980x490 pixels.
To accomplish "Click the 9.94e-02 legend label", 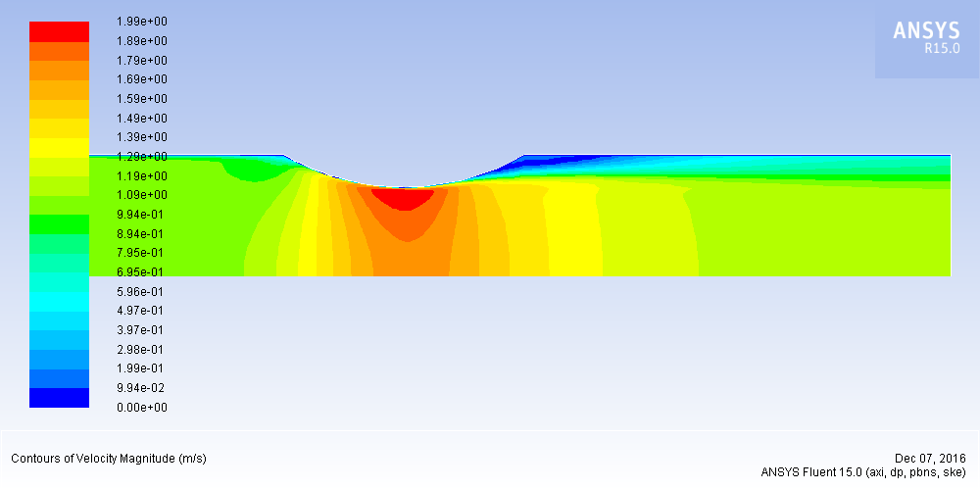I will click(x=142, y=387).
